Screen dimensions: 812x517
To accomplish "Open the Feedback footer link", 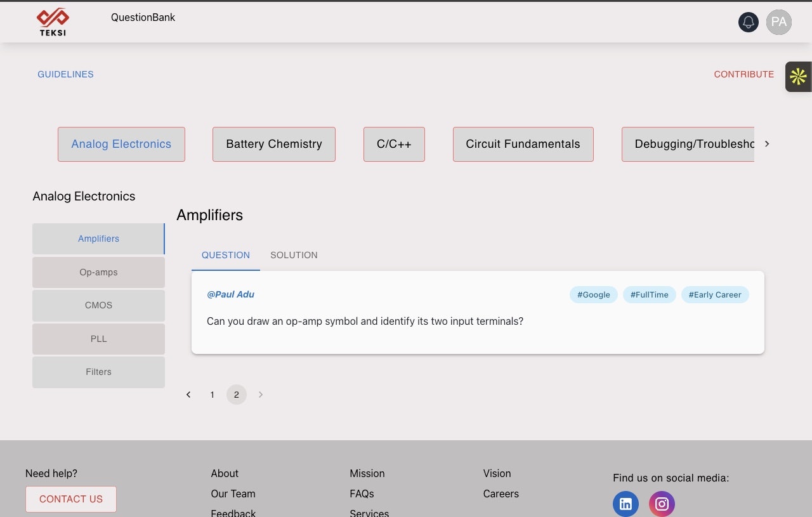I will pyautogui.click(x=233, y=513).
